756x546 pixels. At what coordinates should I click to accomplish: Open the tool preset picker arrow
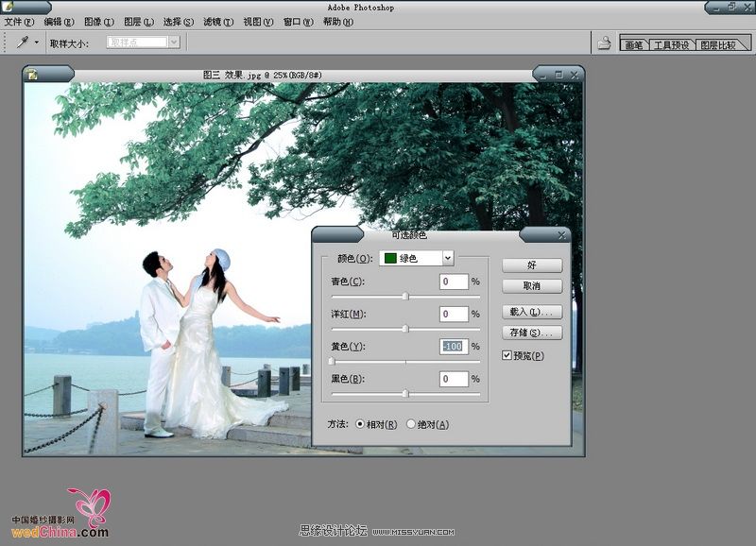pos(37,43)
